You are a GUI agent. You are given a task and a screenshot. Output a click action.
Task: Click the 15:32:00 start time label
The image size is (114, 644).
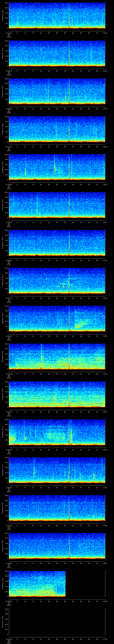(x=9, y=336)
